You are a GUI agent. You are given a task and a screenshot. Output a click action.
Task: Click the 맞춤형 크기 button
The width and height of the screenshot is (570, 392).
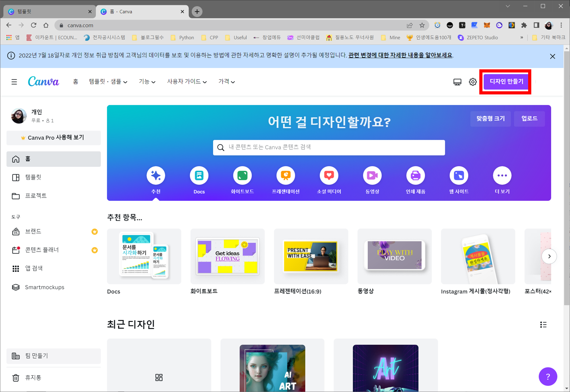[x=490, y=118]
